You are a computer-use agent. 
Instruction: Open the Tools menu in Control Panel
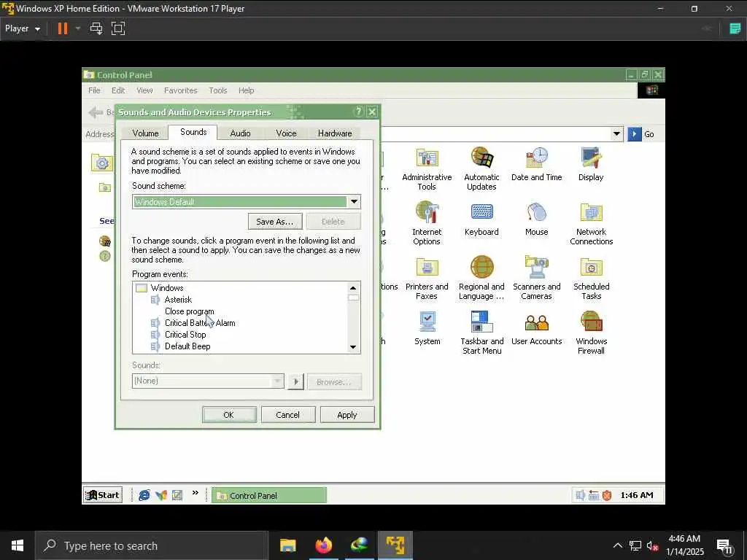217,90
